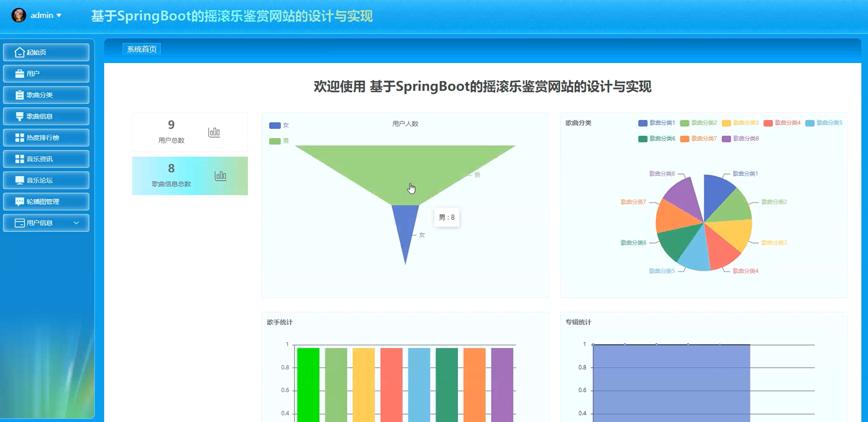
Task: Select the 系统首页 tab
Action: pyautogui.click(x=142, y=49)
